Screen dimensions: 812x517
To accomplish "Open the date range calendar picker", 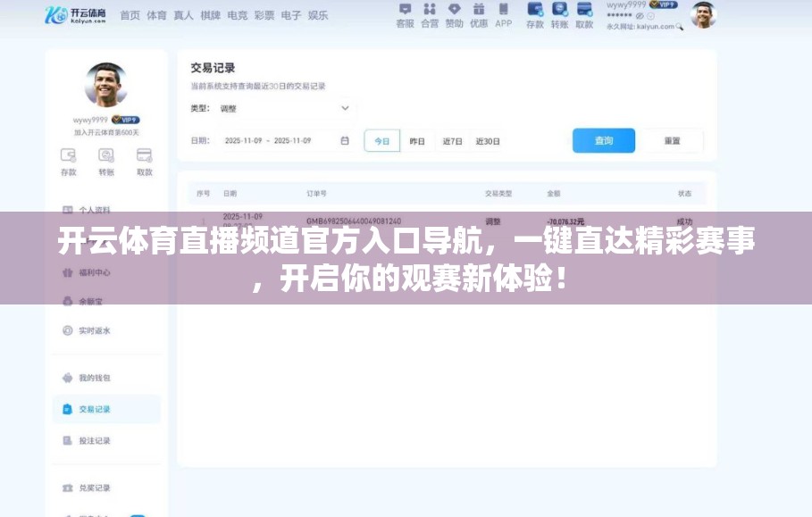I will coord(344,140).
